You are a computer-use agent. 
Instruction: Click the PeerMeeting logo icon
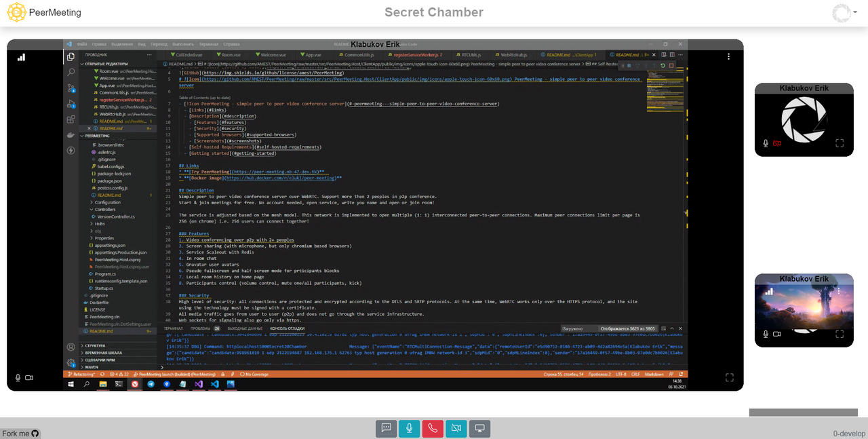coord(17,12)
